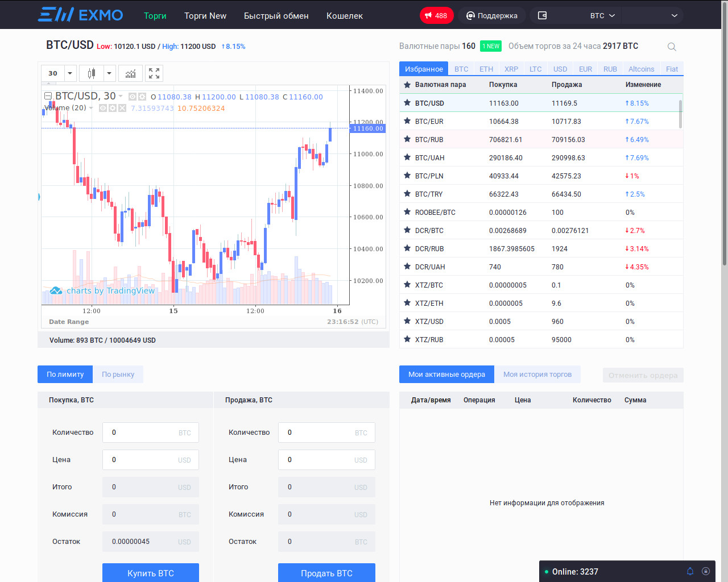Switch to the По рынку tab
This screenshot has height=582, width=728.
point(118,374)
